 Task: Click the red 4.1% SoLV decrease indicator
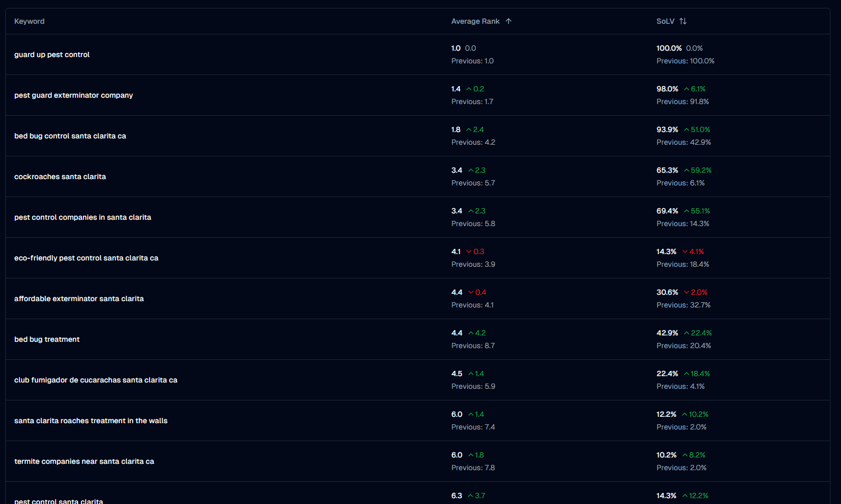tap(693, 251)
